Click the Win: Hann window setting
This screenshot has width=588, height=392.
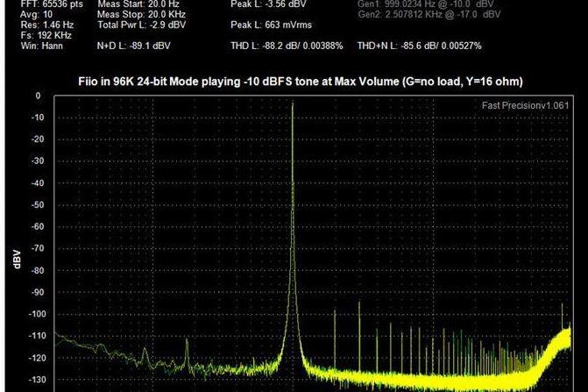point(31,45)
